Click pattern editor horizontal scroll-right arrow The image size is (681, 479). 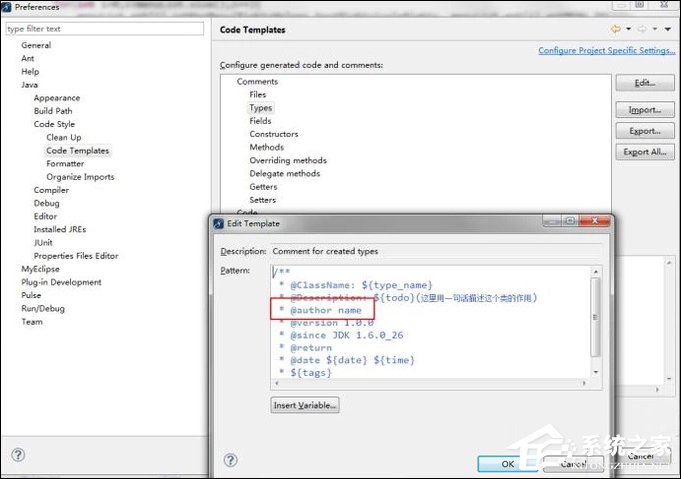coord(584,383)
